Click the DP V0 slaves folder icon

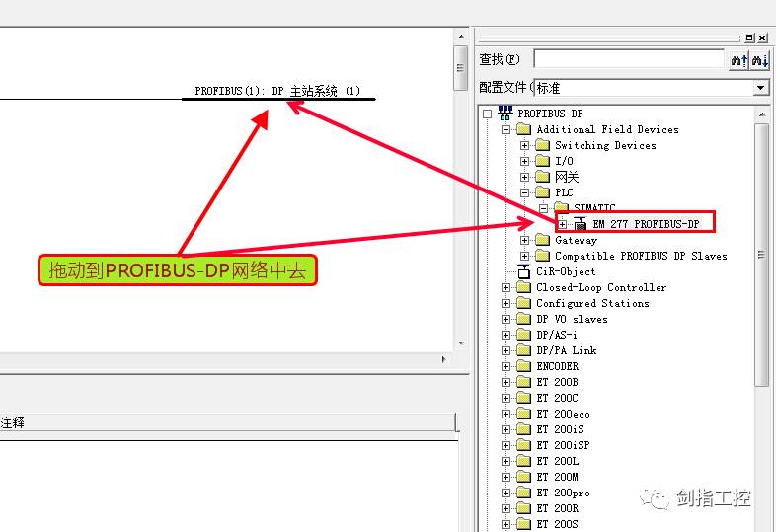click(x=523, y=319)
